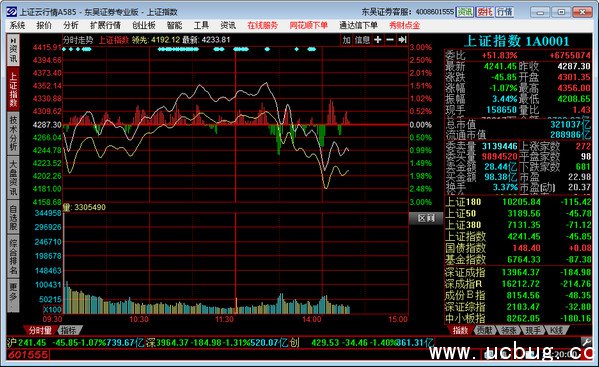Click the 委托 button in title bar

click(x=484, y=12)
